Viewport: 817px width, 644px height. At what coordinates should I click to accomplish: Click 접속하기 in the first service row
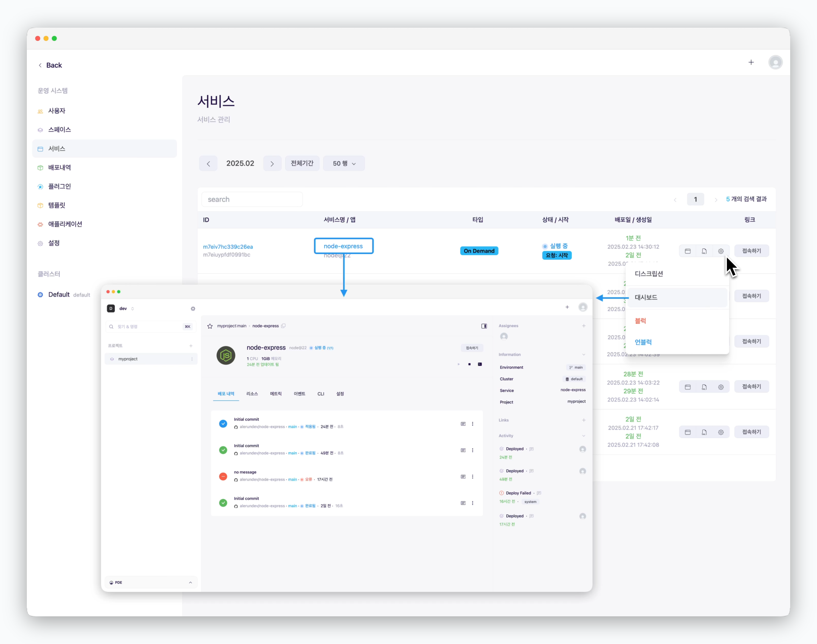point(751,251)
